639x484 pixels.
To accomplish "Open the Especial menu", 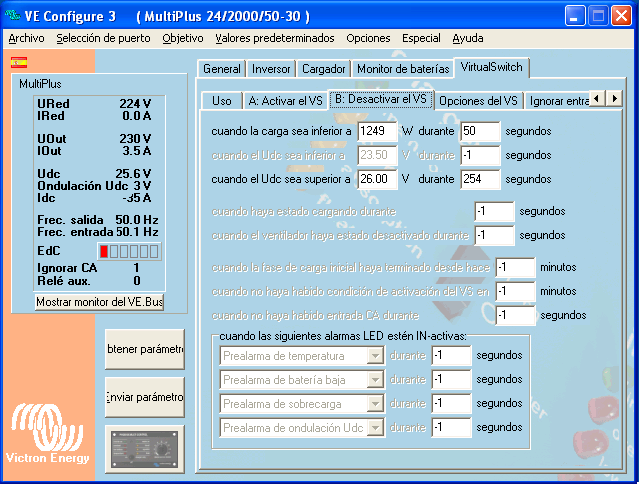I will point(421,38).
